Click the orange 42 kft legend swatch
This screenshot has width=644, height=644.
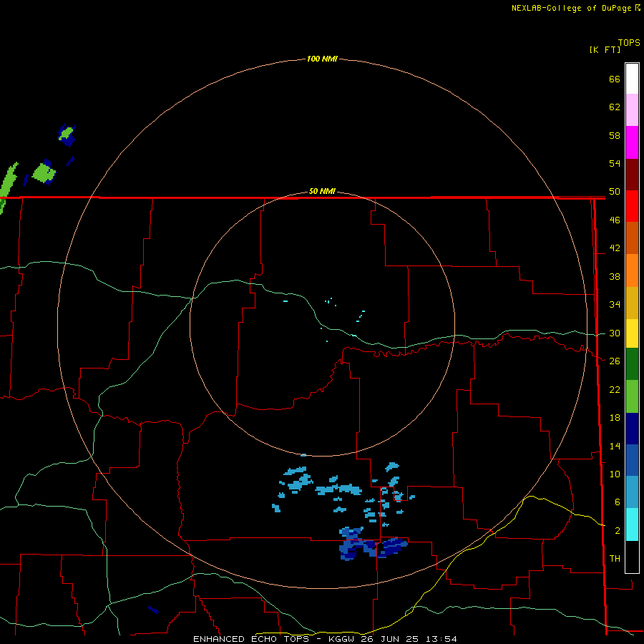(x=632, y=270)
